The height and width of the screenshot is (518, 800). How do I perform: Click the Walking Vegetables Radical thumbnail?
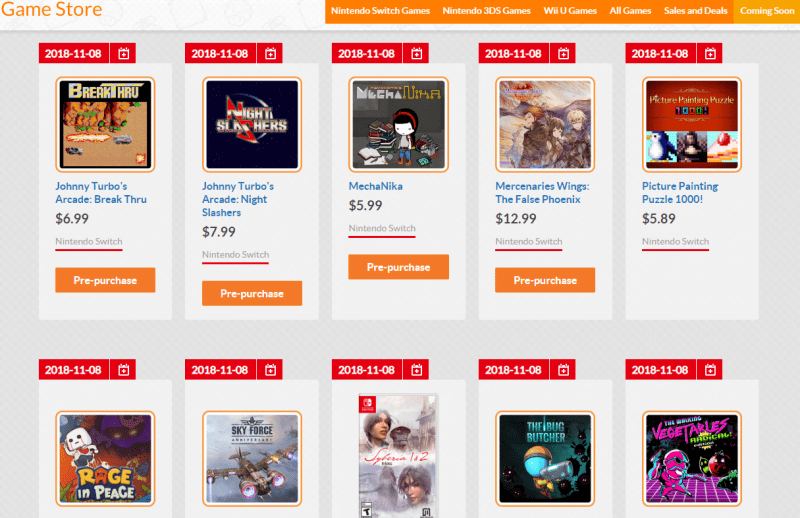click(x=691, y=459)
